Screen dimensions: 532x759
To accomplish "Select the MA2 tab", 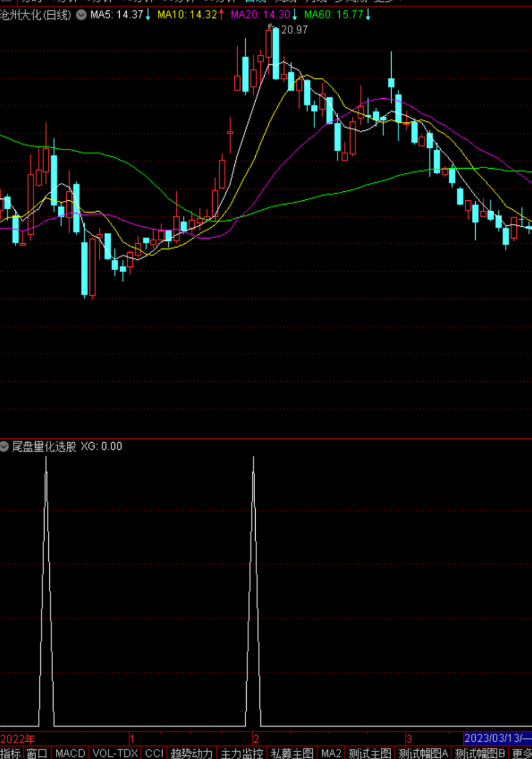I will [x=331, y=753].
